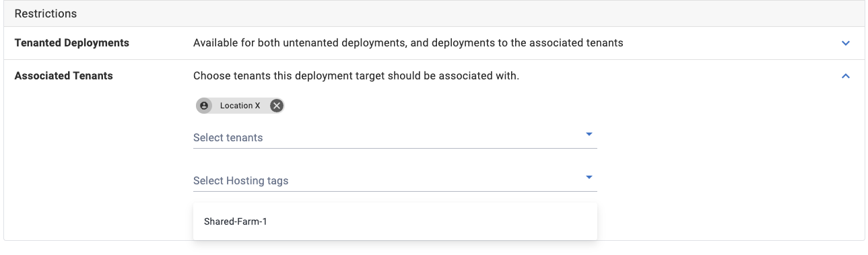Image resolution: width=868 pixels, height=255 pixels.
Task: Click the avatar icon on Location X chip
Action: point(204,106)
